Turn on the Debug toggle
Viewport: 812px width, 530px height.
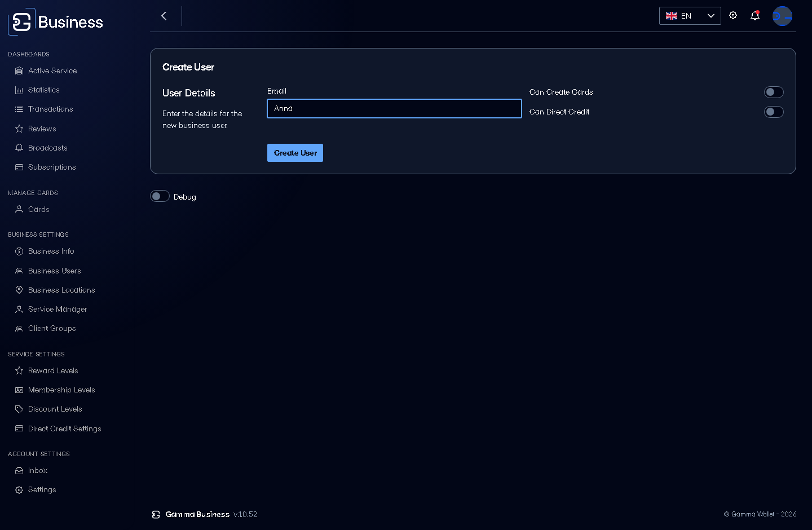(160, 196)
